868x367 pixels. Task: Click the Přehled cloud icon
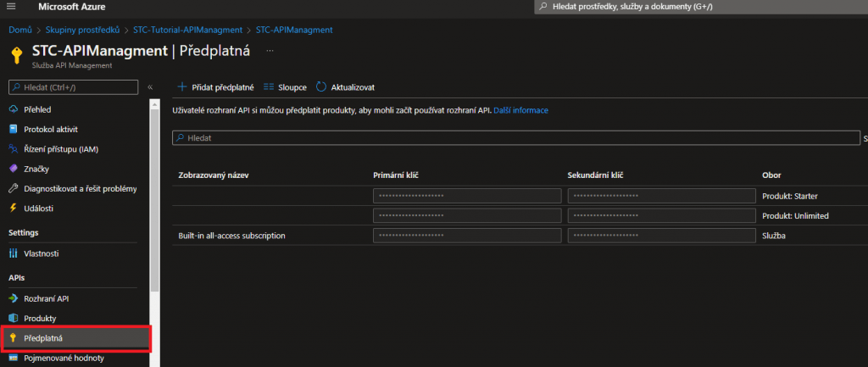pyautogui.click(x=14, y=109)
